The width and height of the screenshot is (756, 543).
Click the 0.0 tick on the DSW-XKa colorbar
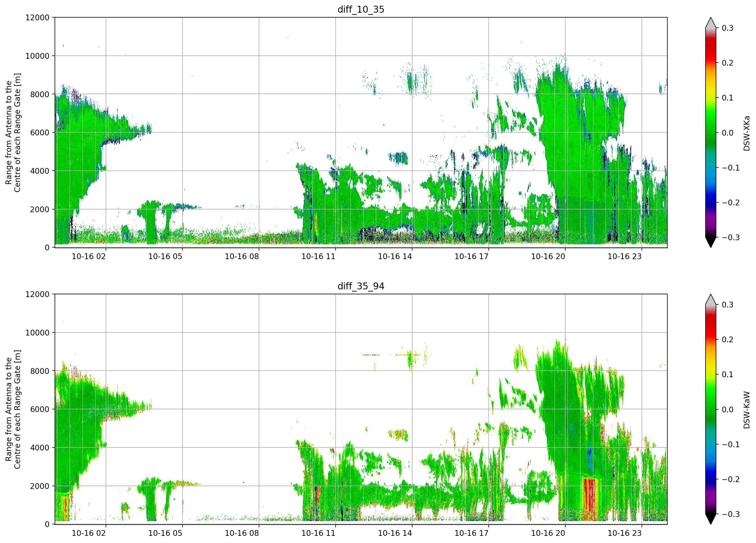point(728,133)
